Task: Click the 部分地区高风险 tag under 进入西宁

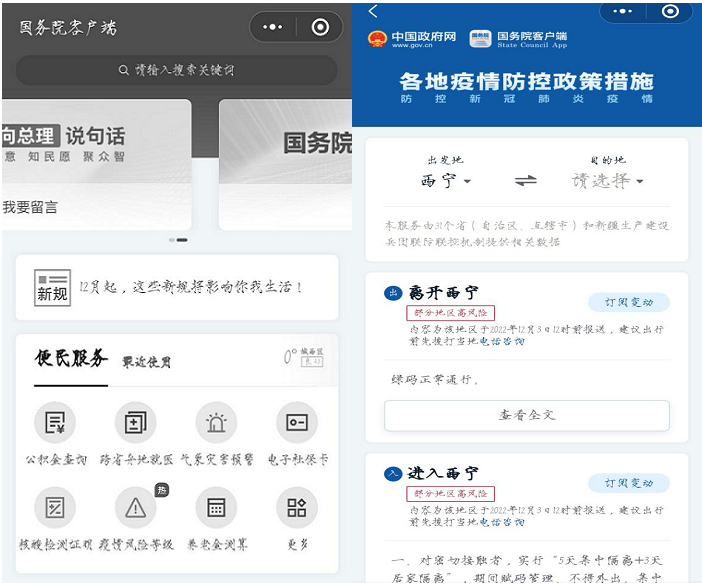Action: [450, 494]
